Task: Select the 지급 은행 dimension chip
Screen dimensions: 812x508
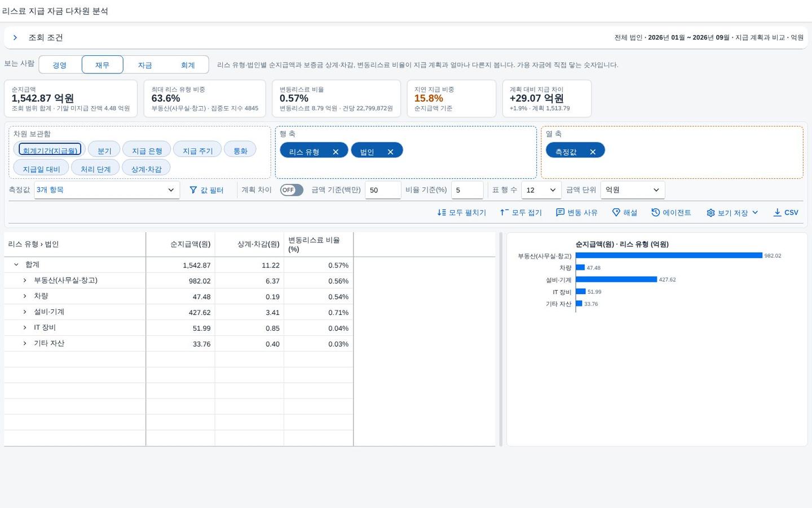Action: click(147, 150)
